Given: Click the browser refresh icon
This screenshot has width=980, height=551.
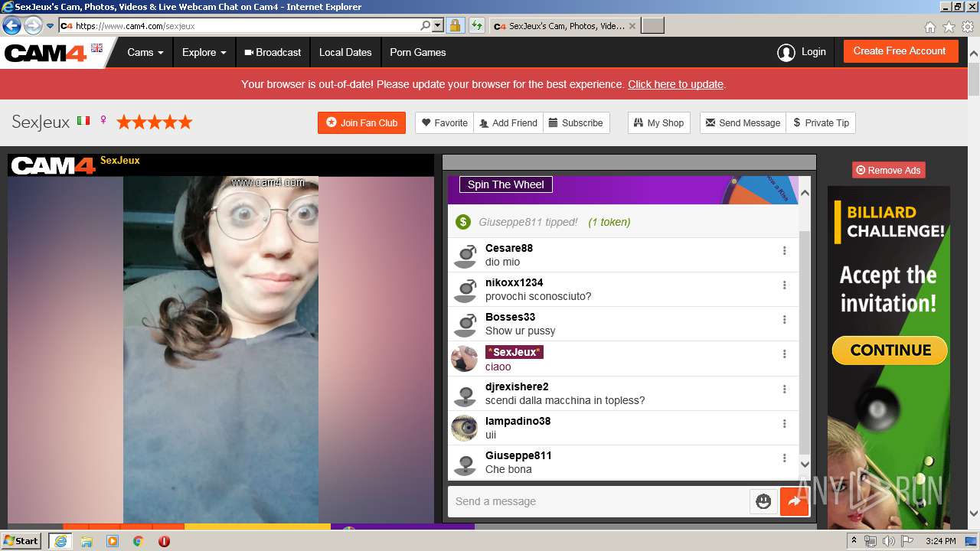Looking at the screenshot, I should click(476, 26).
